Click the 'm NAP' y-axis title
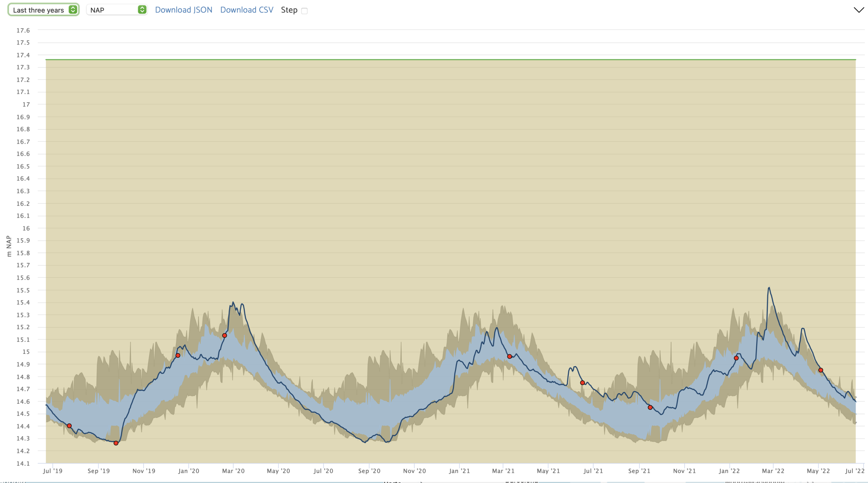The height and width of the screenshot is (483, 868). [x=9, y=246]
